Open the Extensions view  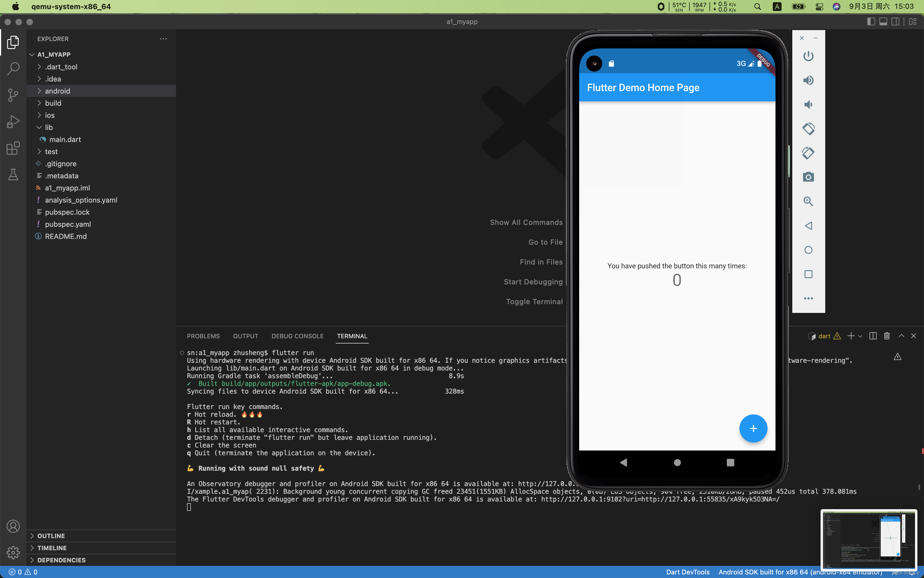[13, 148]
